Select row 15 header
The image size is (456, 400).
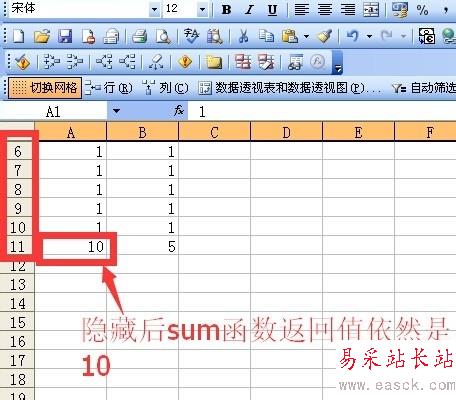[17, 323]
